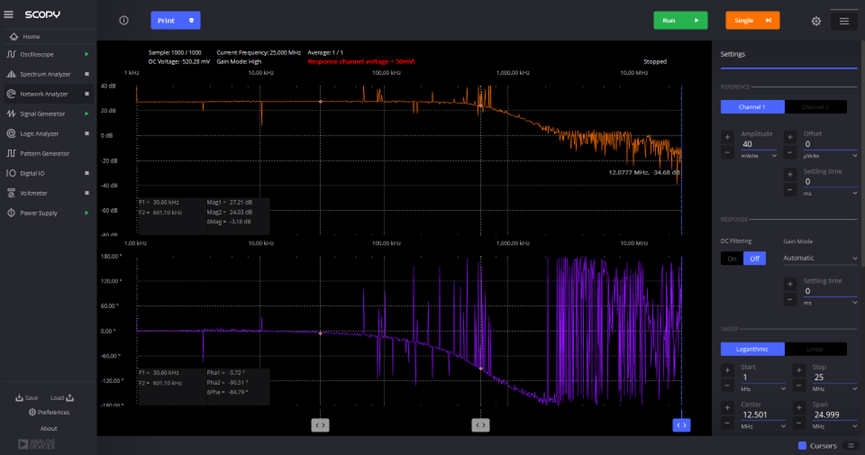Edit the Stop frequency field
The width and height of the screenshot is (865, 455).
835,378
